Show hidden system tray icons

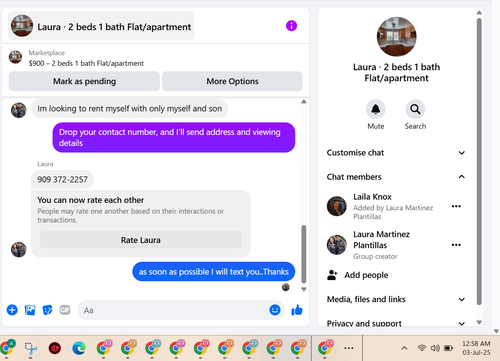pyautogui.click(x=404, y=348)
